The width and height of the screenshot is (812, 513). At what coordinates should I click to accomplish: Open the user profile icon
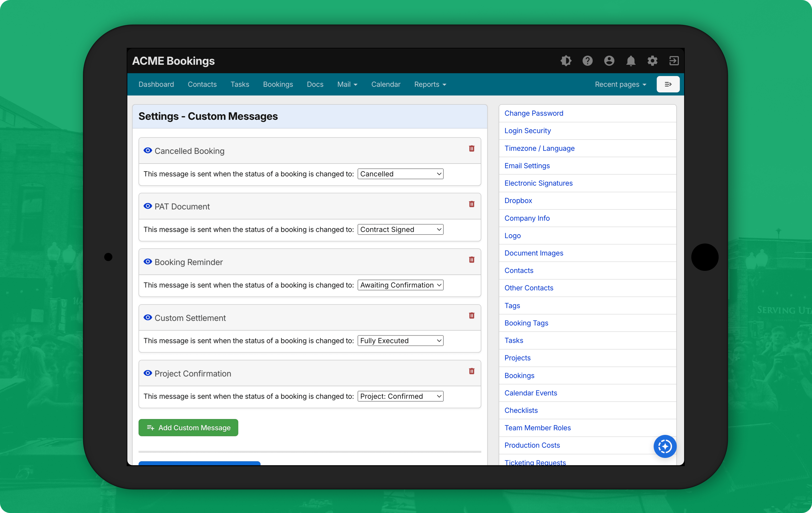(x=609, y=61)
